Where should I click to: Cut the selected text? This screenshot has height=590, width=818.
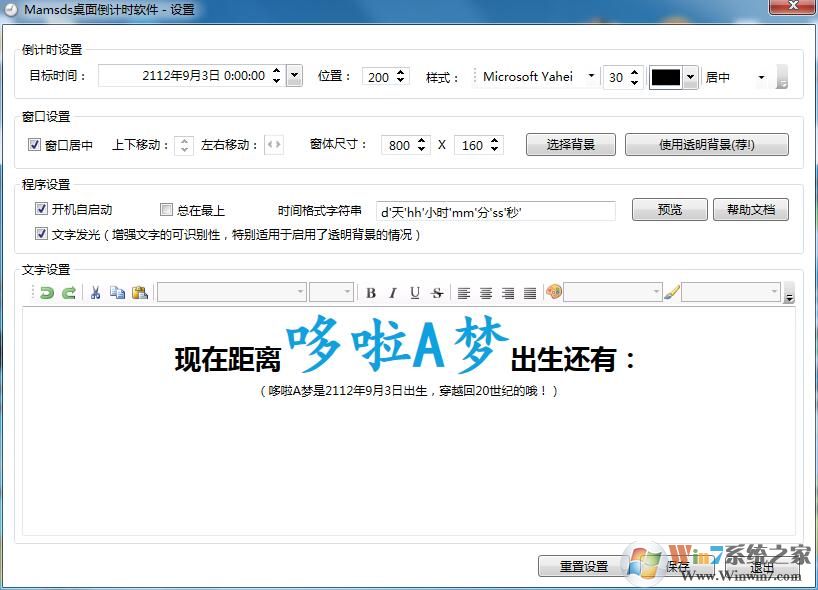(96, 292)
